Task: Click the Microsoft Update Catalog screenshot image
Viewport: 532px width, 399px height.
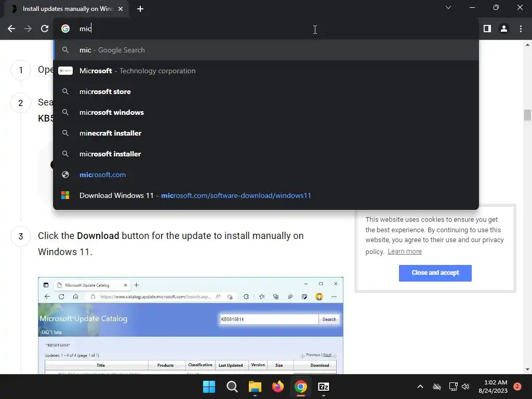Action: tap(191, 326)
